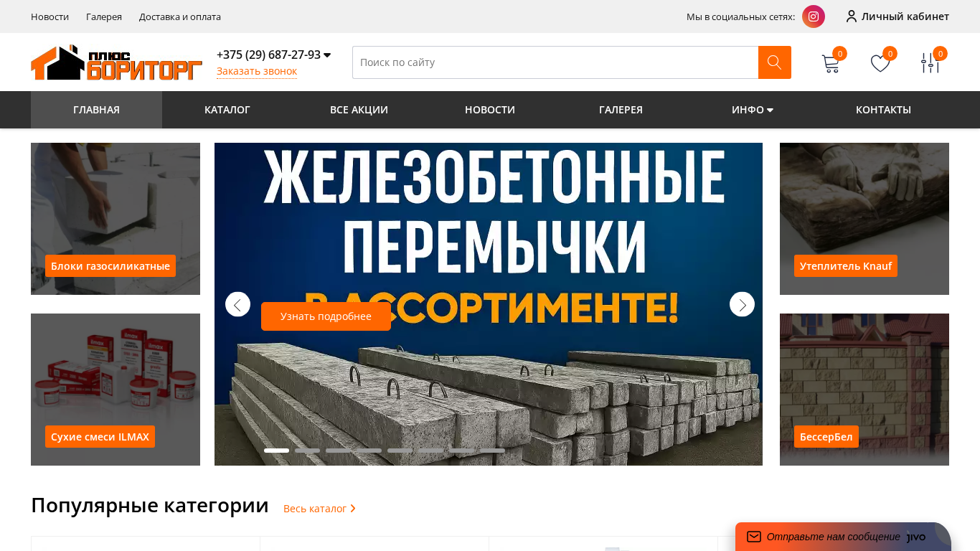This screenshot has width=980, height=551.
Task: Go to previous banner slide arrow
Action: [x=237, y=304]
